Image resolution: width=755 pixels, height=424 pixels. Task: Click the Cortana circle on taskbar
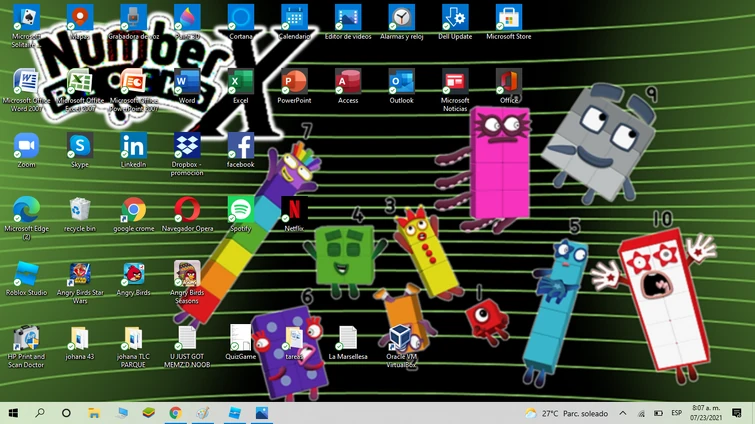pyautogui.click(x=66, y=413)
